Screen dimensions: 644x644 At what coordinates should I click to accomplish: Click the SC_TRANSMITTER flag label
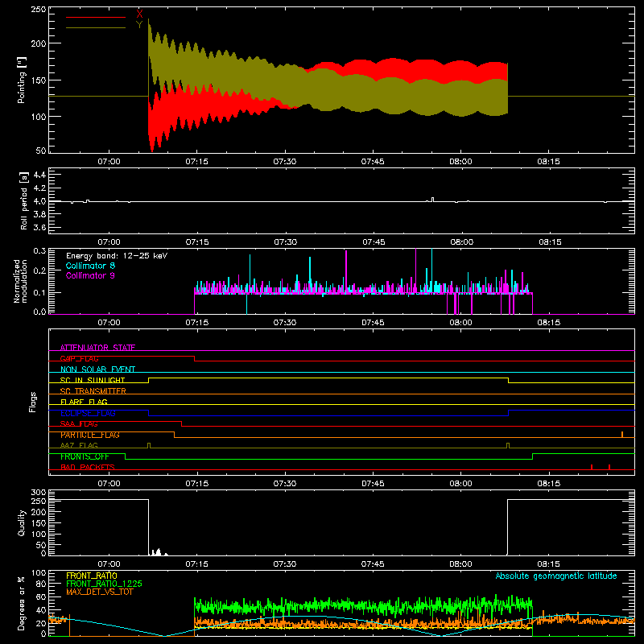[x=93, y=391]
